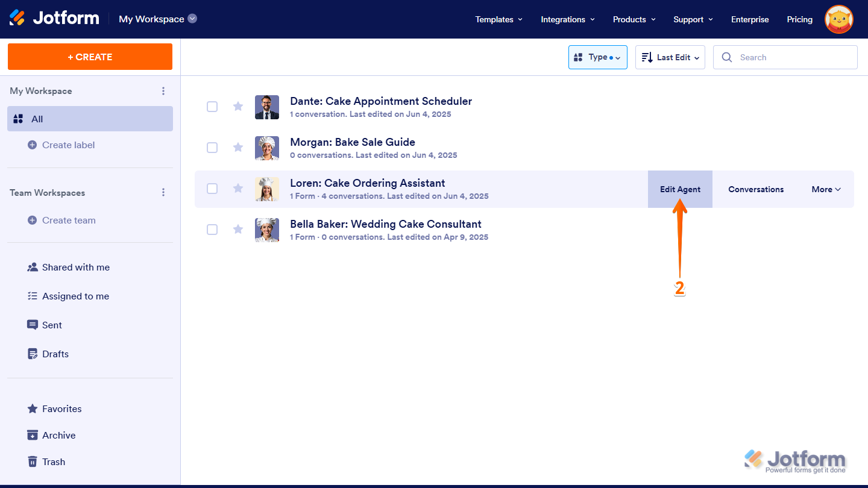868x488 pixels.
Task: Star the Dante Cake Appointment Scheduler agent
Action: tap(238, 107)
